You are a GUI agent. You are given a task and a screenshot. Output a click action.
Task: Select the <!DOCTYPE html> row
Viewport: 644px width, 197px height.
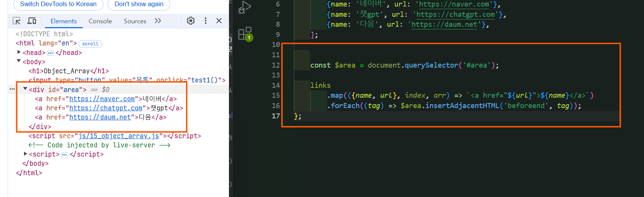[x=44, y=34]
